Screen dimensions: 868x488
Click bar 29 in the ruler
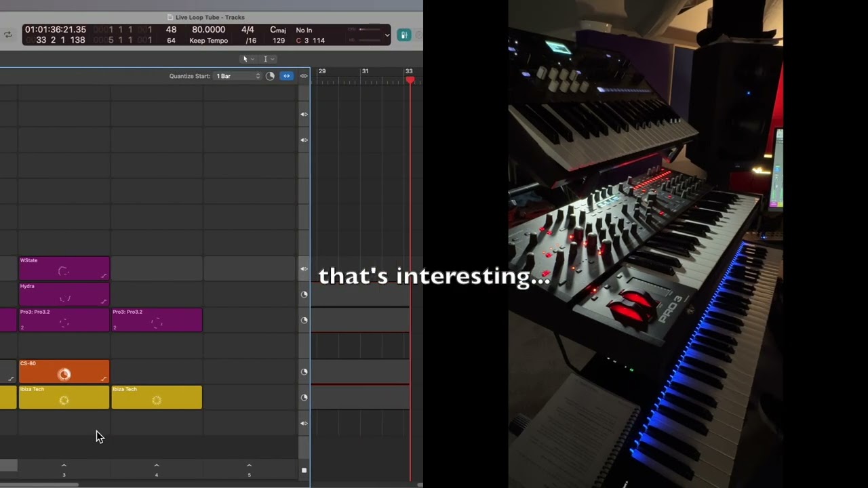[322, 71]
